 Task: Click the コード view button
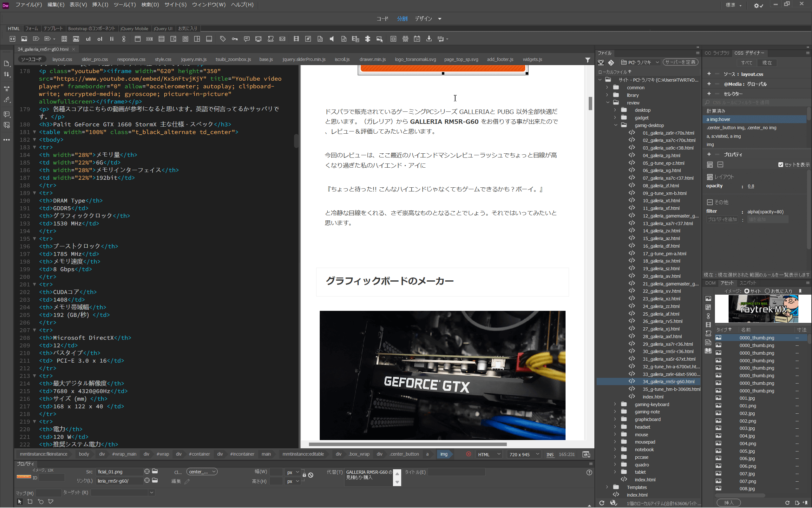pyautogui.click(x=382, y=19)
